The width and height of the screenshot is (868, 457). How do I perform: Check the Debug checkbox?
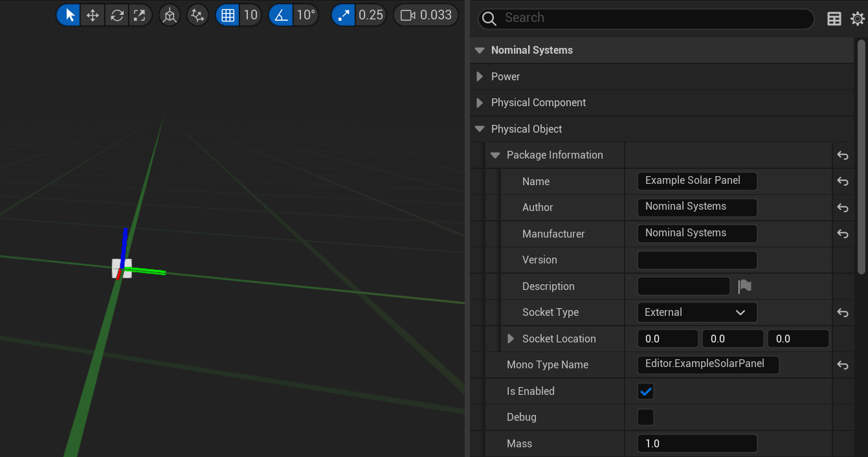click(x=645, y=418)
